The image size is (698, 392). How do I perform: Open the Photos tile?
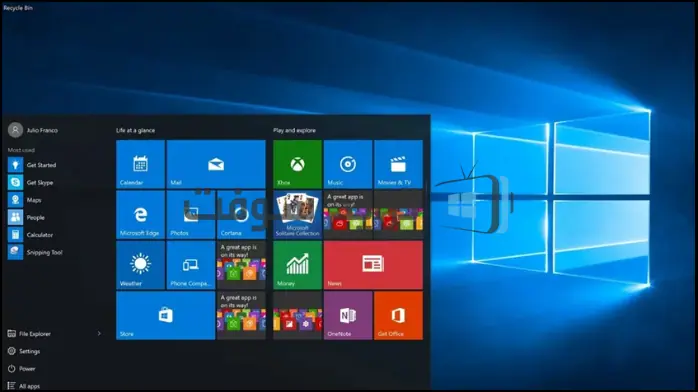tap(191, 214)
